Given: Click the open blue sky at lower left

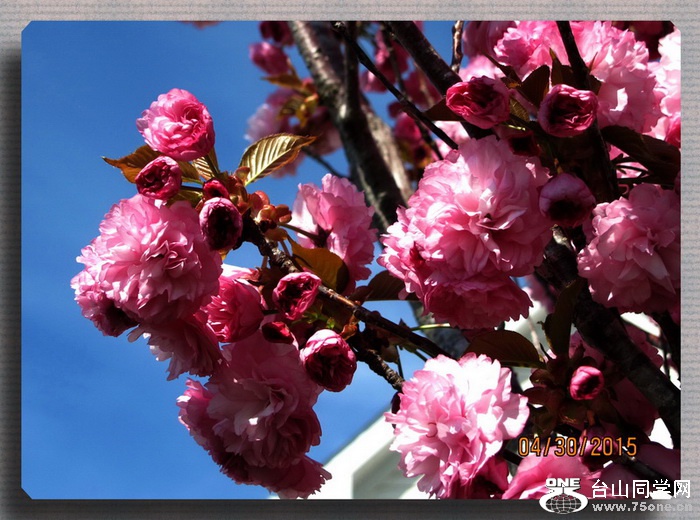Looking at the screenshot, I should (x=90, y=420).
